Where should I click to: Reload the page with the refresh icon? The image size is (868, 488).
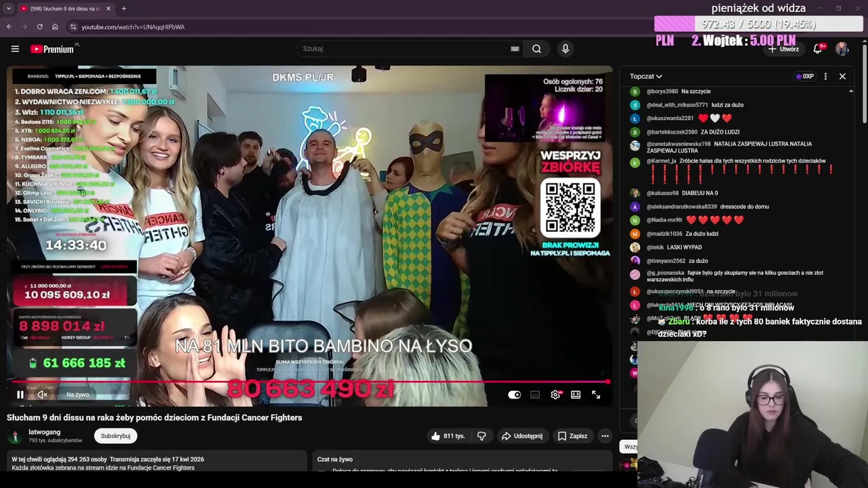tap(39, 27)
